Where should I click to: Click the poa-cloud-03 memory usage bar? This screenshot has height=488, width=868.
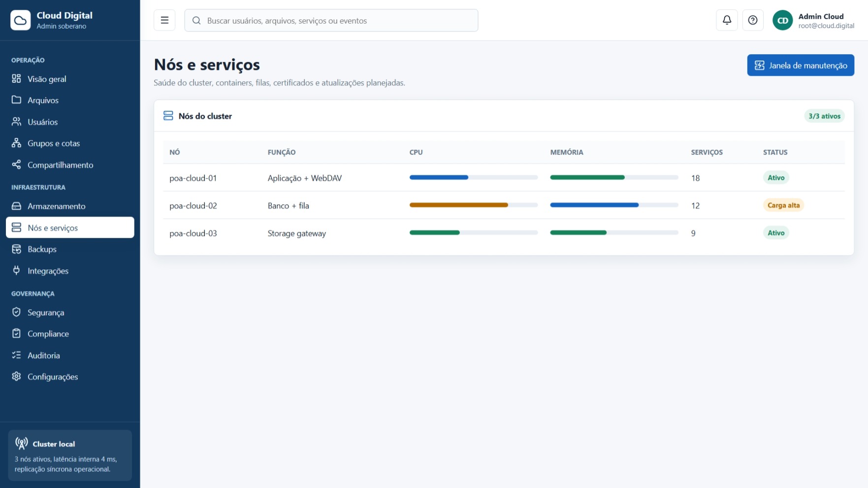(x=614, y=232)
